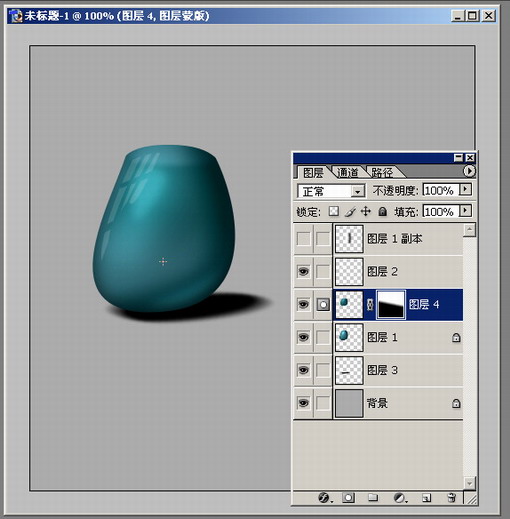Click the lock all icon
Screen dimensions: 510x519
click(383, 211)
